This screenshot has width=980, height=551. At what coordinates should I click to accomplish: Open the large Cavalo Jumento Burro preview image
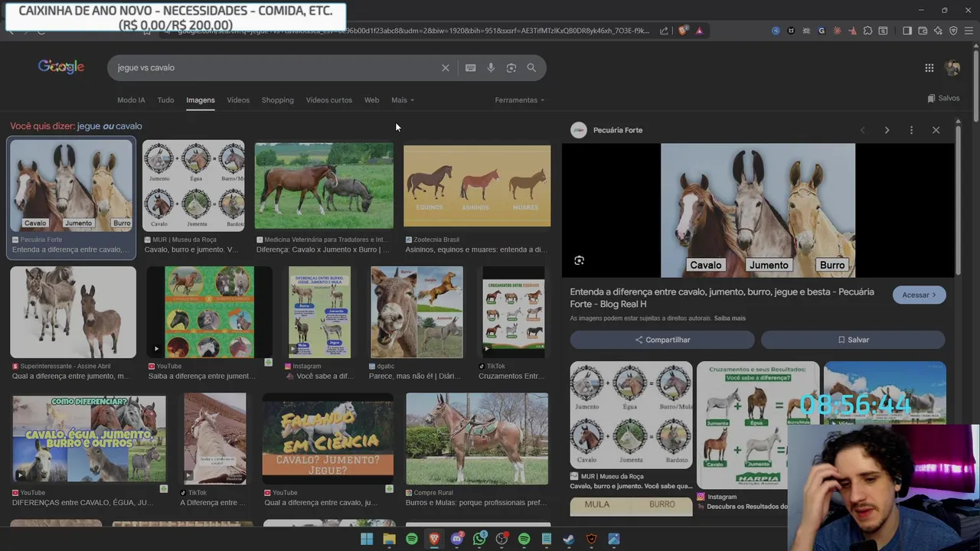coord(758,210)
